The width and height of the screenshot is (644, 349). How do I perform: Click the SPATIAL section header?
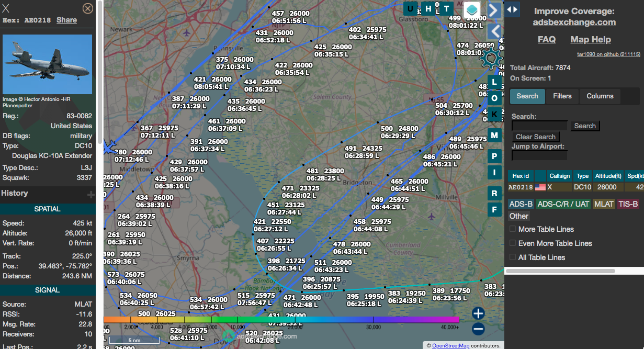47,209
